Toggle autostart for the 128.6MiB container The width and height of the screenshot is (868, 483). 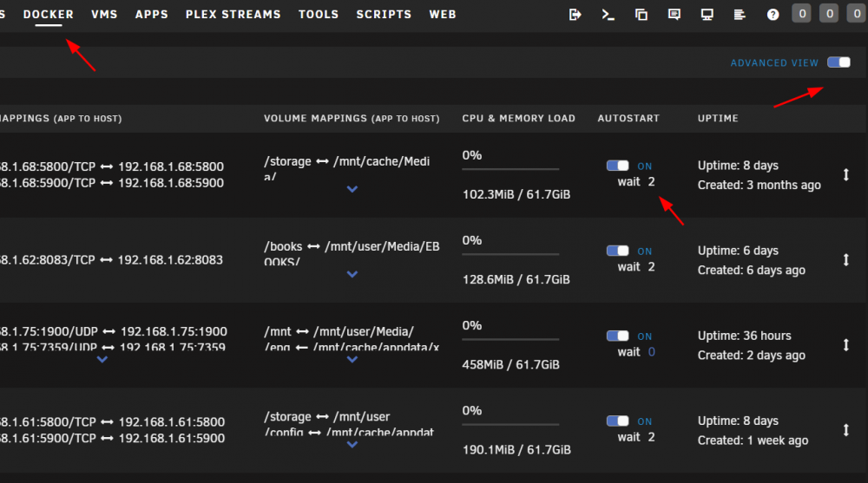(617, 251)
